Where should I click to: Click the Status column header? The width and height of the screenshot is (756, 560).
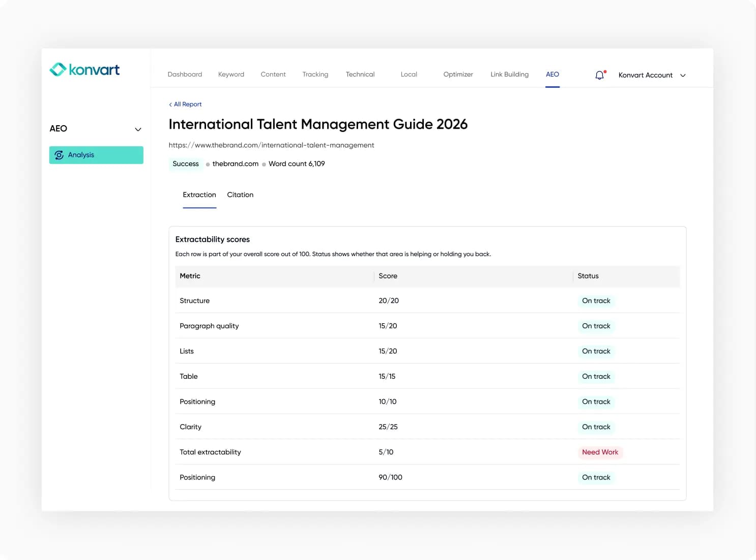(x=588, y=276)
